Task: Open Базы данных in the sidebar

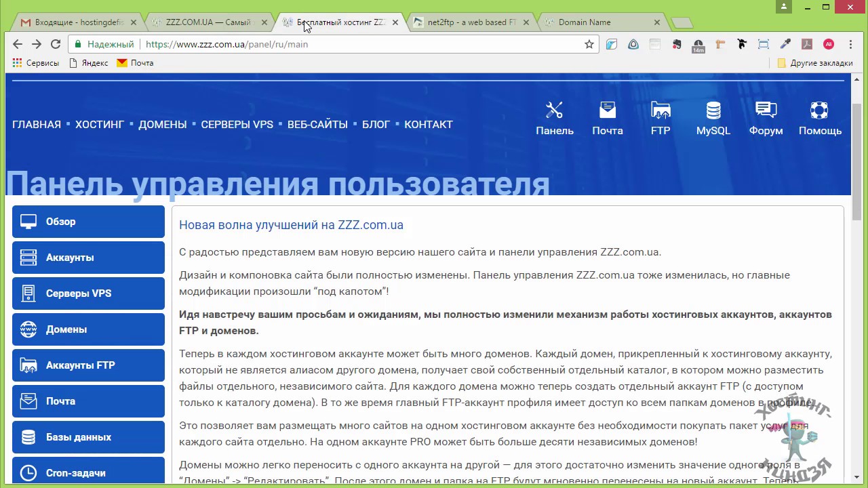Action: 88,437
